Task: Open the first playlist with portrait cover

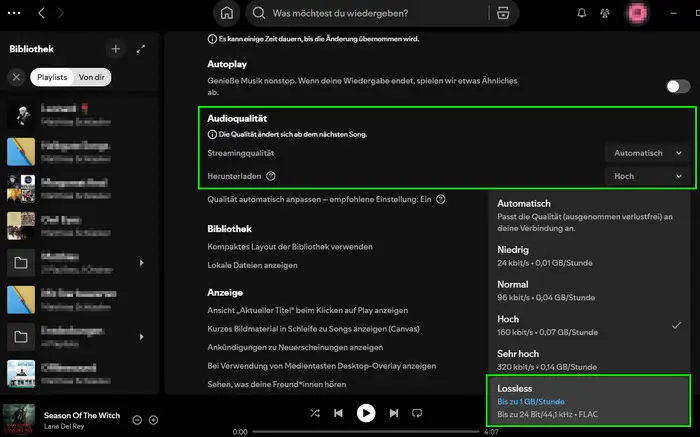Action: tap(21, 115)
